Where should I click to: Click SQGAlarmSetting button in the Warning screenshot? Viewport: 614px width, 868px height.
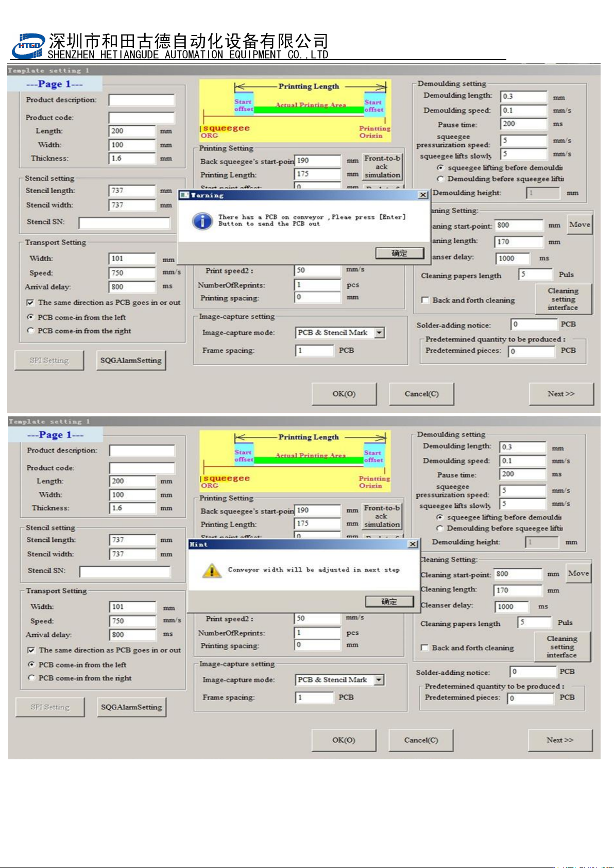point(131,360)
